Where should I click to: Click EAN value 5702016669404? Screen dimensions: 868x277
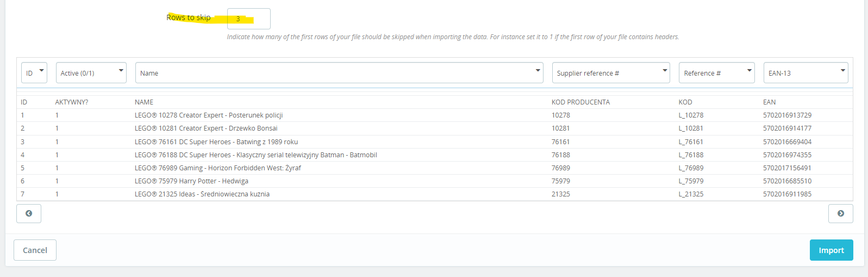(x=787, y=142)
